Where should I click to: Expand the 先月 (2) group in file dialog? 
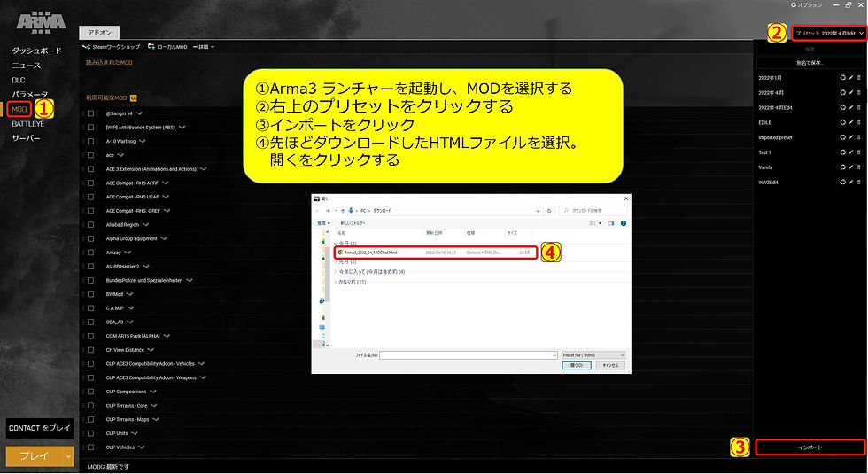[x=336, y=262]
